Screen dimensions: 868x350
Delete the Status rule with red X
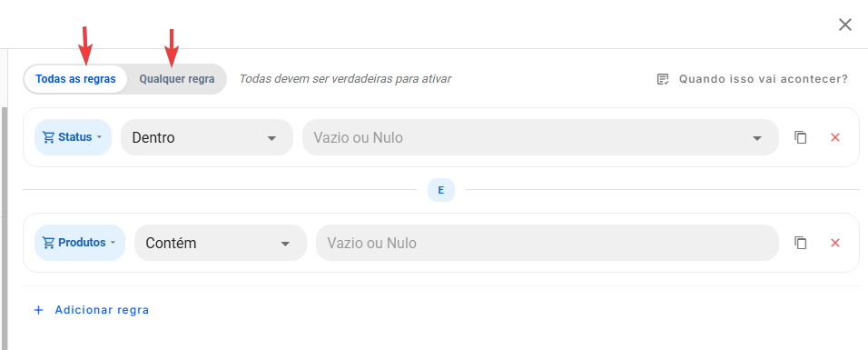coord(835,137)
